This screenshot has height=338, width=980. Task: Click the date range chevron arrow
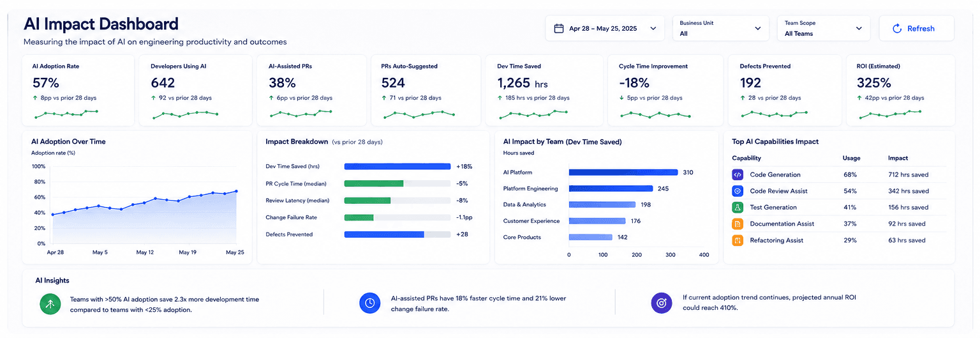coord(653,28)
